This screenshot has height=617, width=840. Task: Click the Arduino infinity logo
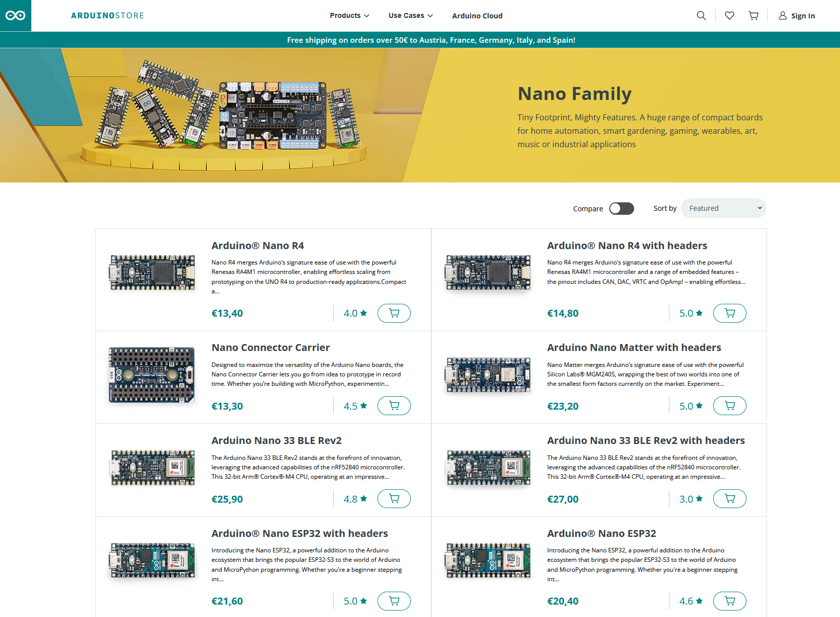click(x=15, y=15)
